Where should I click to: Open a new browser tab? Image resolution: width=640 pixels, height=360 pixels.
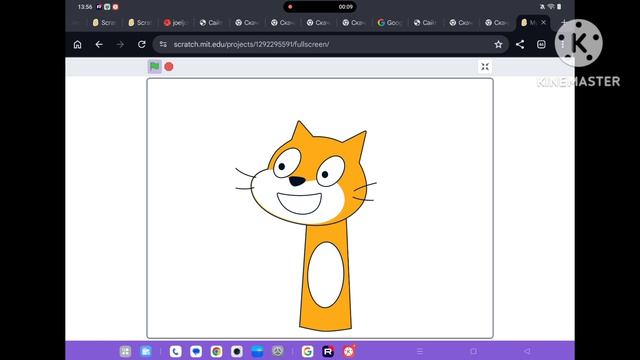(564, 22)
